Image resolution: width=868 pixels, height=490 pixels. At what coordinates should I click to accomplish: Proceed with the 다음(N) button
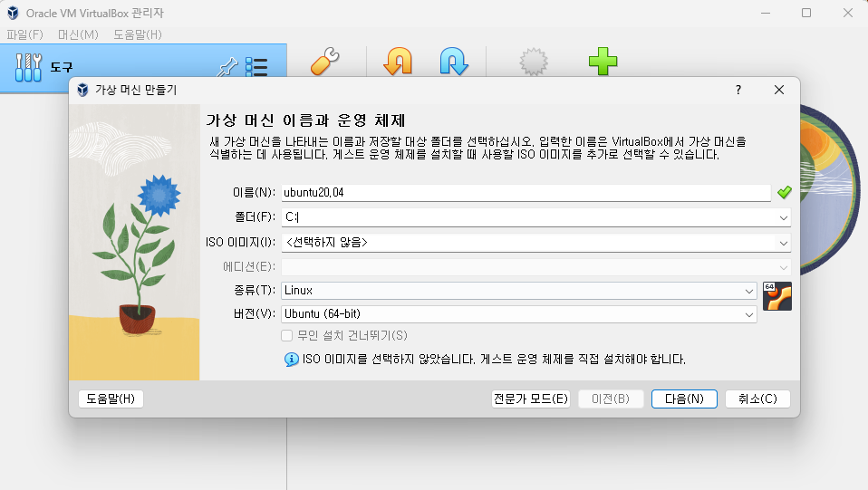684,399
